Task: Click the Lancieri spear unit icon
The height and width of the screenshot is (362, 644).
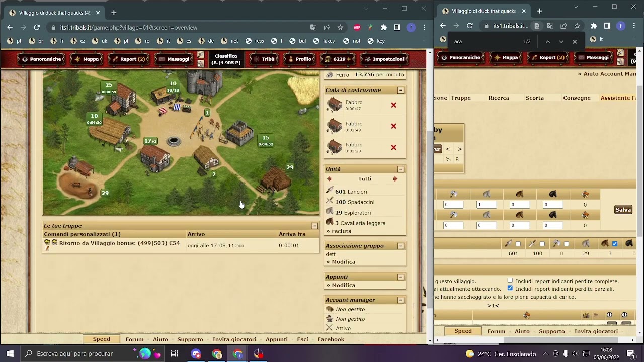Action: coord(330,191)
